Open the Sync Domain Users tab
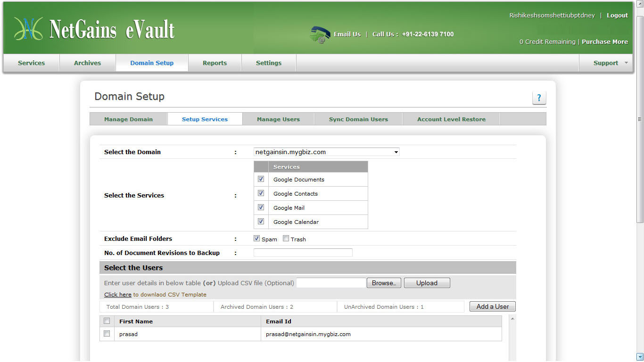644x362 pixels. [x=358, y=119]
